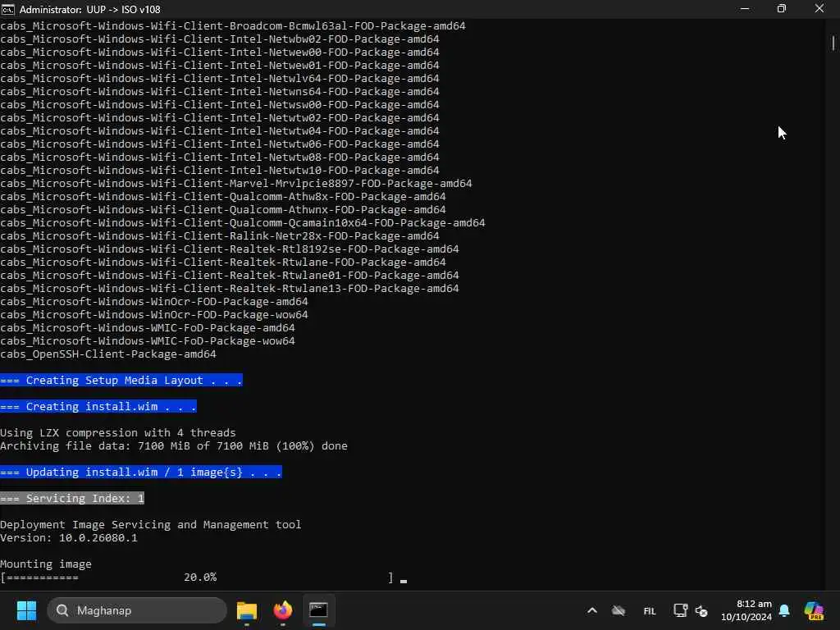Screen dimensions: 840x630
Task: Click 'Qualcomm-Qcamain10x64-FOD-Package' line
Action: point(243,223)
